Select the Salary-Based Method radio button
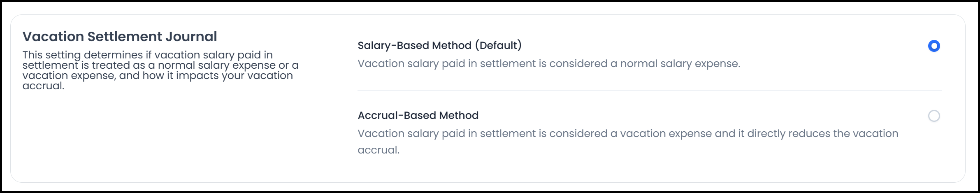 (x=934, y=46)
